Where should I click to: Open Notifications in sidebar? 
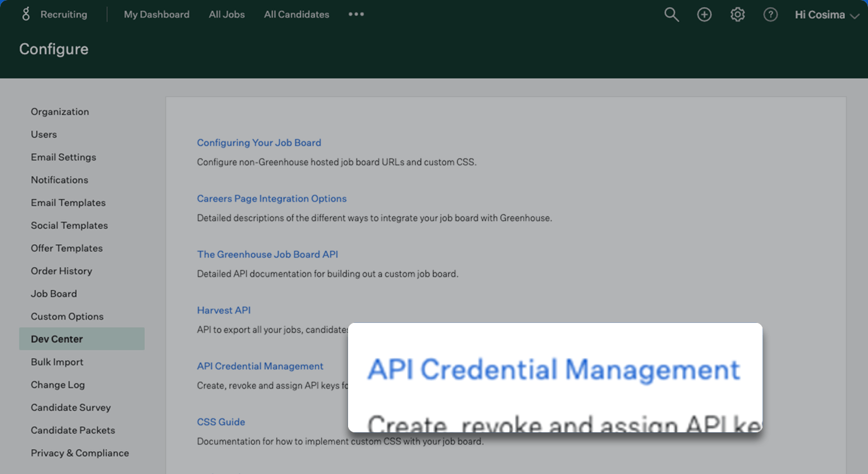click(59, 180)
